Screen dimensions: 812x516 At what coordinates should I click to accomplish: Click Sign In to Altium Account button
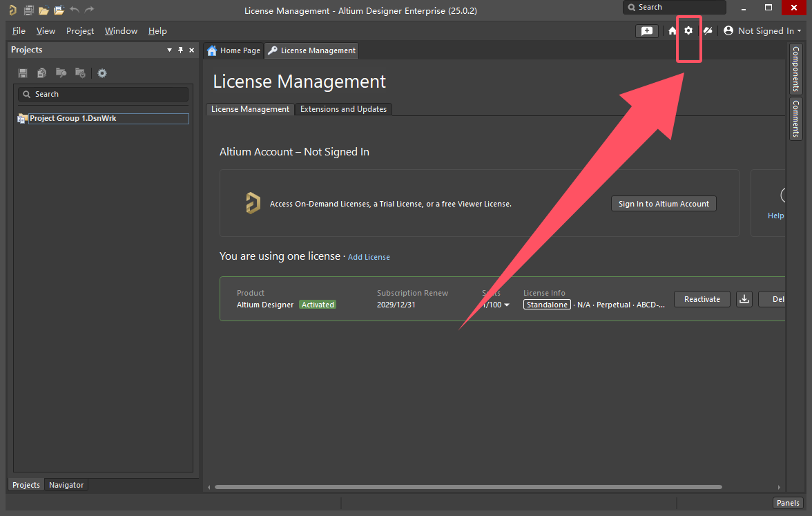(664, 204)
